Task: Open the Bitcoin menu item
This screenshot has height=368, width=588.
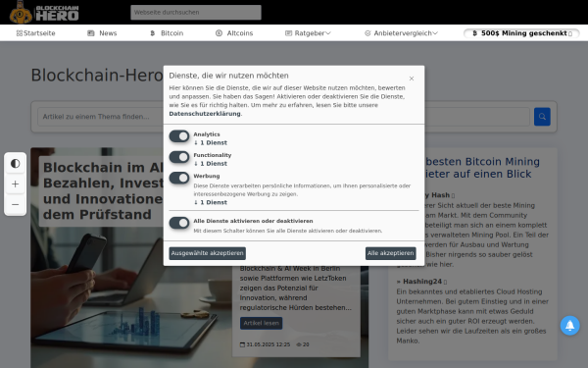Action: [x=167, y=33]
